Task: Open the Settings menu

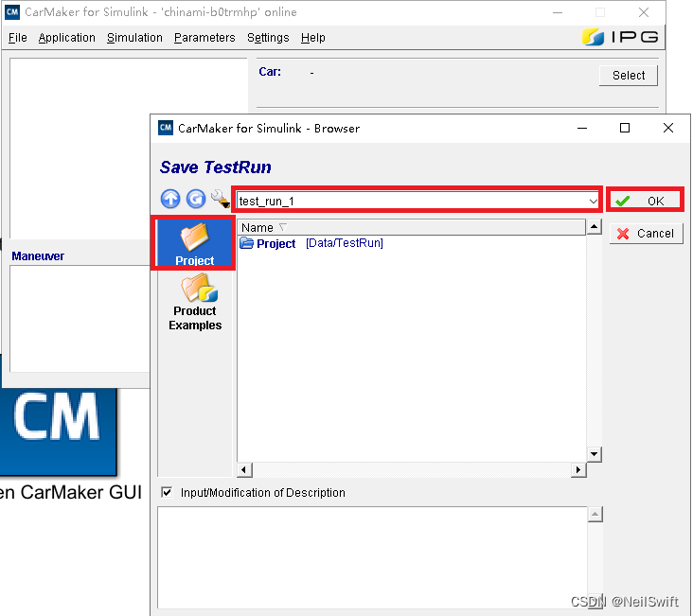Action: coord(268,38)
